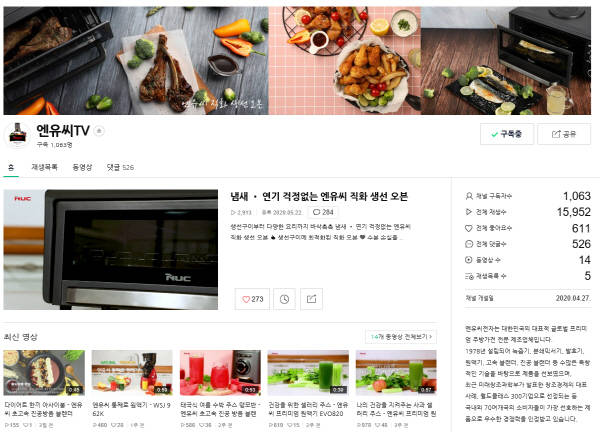600x432 pixels.
Task: Open the featured 직화 생선 오븐 video title
Action: pos(319,196)
